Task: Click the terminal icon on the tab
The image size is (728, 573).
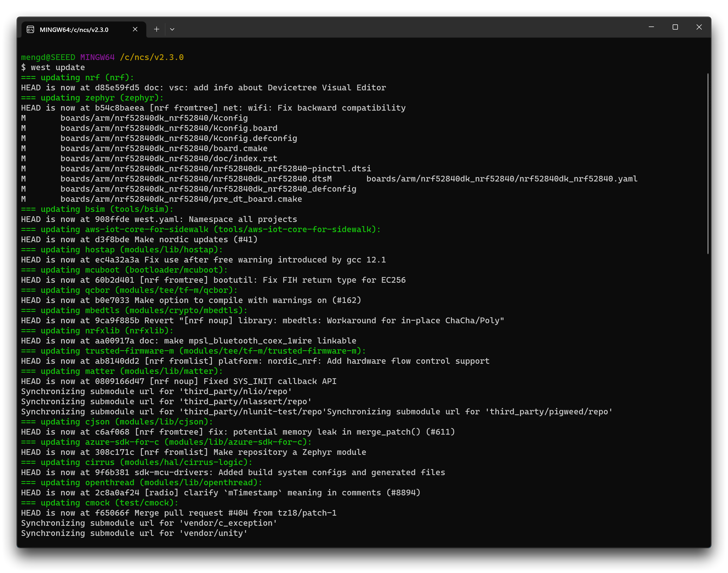Action: click(31, 30)
